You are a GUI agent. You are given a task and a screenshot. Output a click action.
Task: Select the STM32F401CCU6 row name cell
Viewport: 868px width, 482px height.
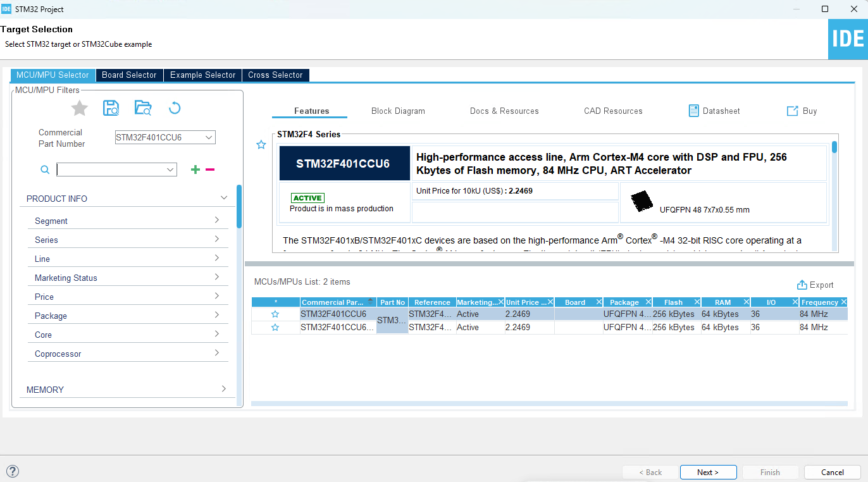(338, 314)
